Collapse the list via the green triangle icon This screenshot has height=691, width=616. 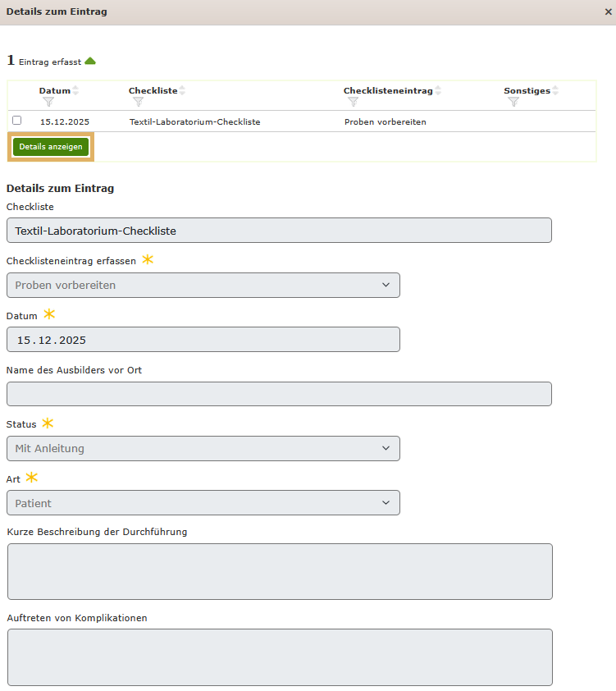[90, 60]
